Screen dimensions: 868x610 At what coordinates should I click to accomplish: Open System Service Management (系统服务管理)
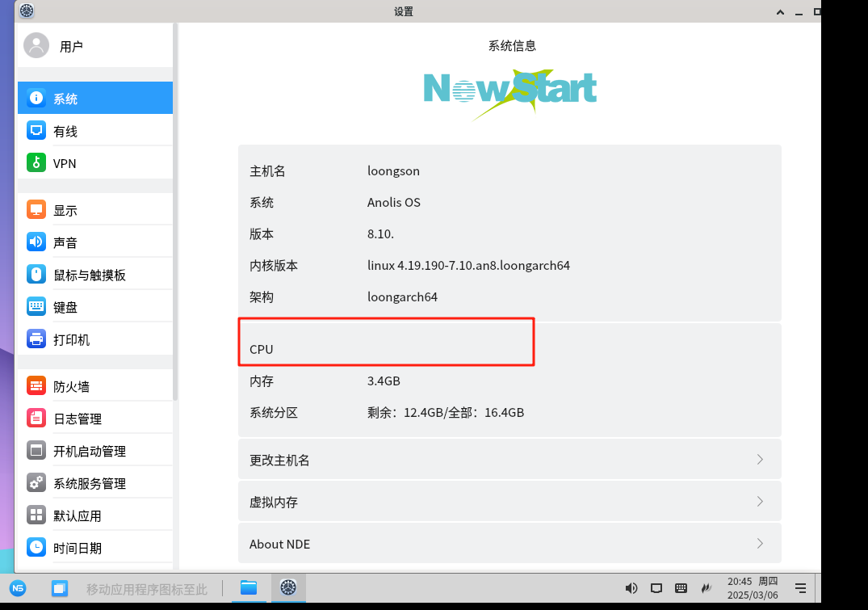click(x=89, y=483)
